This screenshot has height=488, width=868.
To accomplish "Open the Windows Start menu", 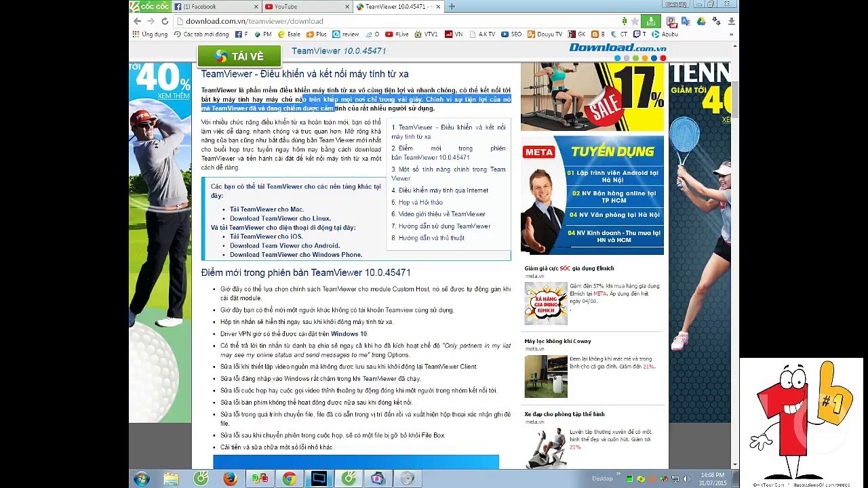I will pyautogui.click(x=142, y=479).
